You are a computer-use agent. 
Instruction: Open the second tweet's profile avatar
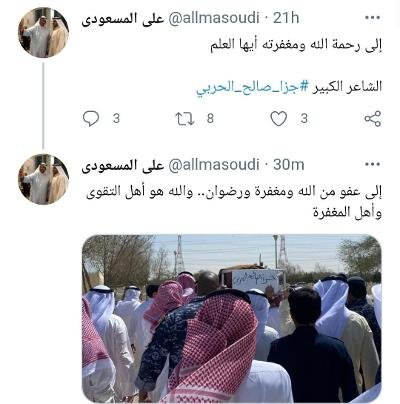tap(43, 179)
